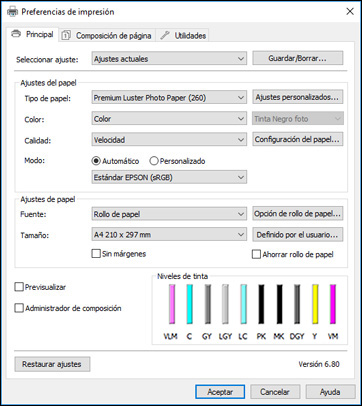The image size is (362, 406).
Task: Click the MK matte black ink bar
Action: (x=279, y=304)
